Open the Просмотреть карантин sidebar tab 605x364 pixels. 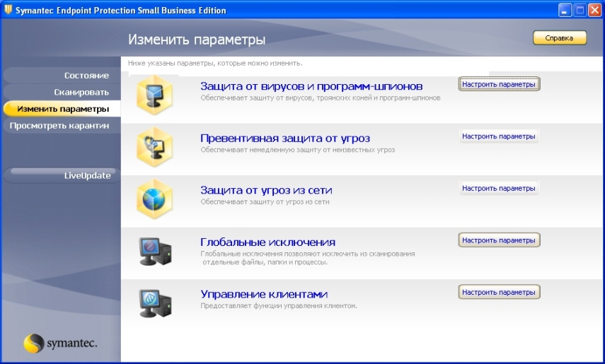coord(62,125)
